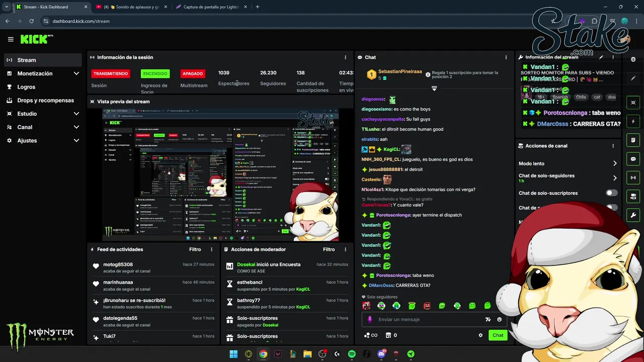Select Stream in the sidebar
The width and height of the screenshot is (644, 362).
click(43, 60)
